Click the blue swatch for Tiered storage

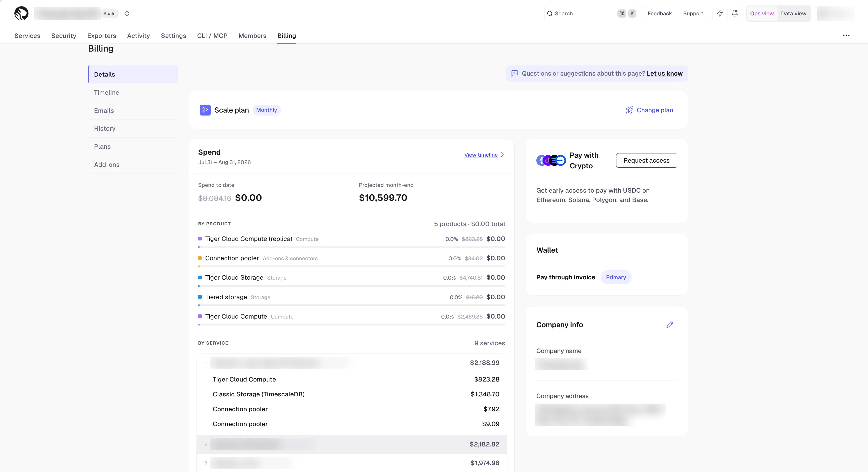[200, 297]
